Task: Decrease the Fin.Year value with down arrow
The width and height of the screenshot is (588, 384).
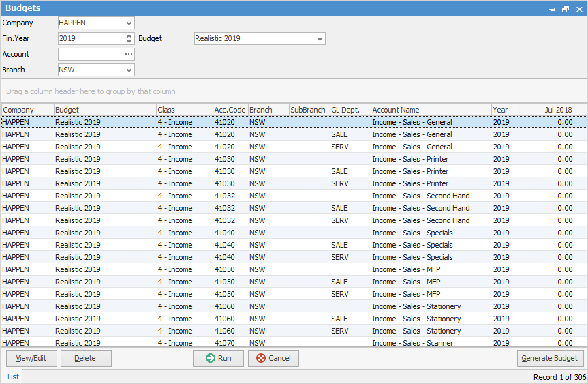Action: [x=129, y=42]
